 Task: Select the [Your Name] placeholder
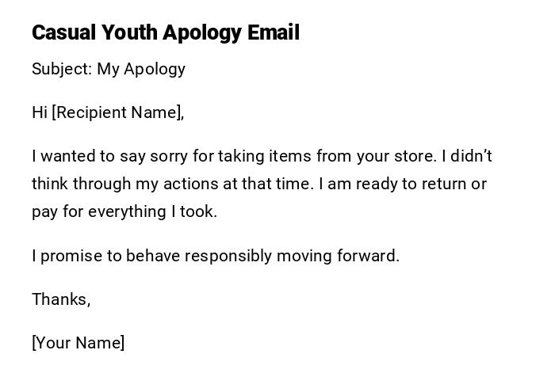(78, 343)
